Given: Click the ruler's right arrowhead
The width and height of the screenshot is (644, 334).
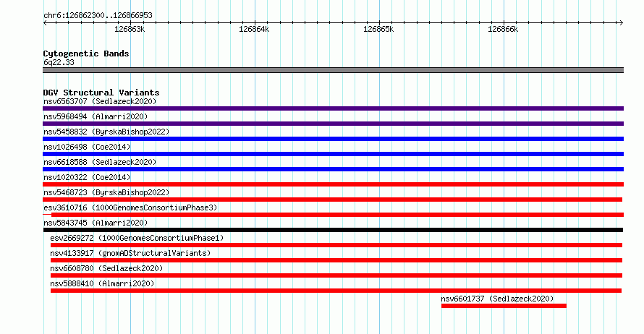Looking at the screenshot, I should [622, 23].
